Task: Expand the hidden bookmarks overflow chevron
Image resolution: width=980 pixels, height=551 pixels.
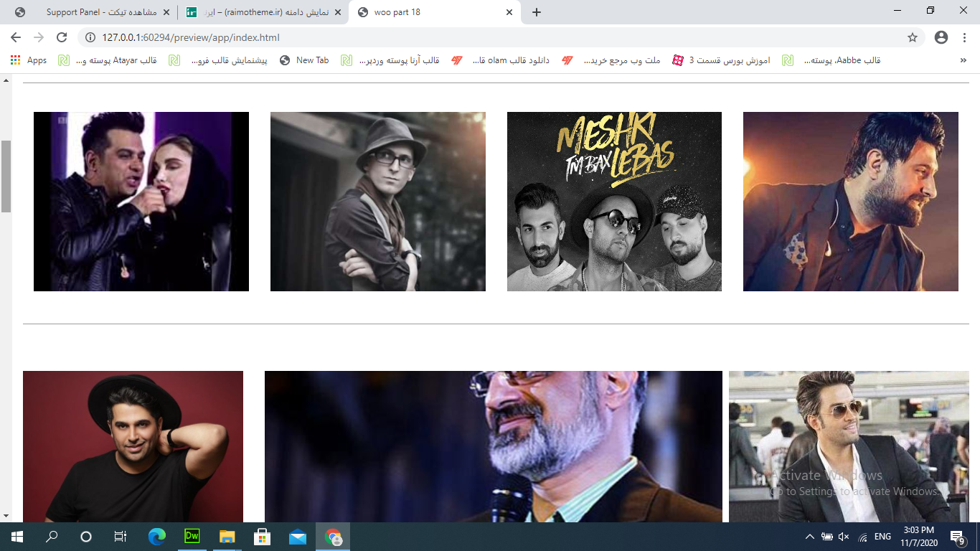Action: [x=963, y=60]
